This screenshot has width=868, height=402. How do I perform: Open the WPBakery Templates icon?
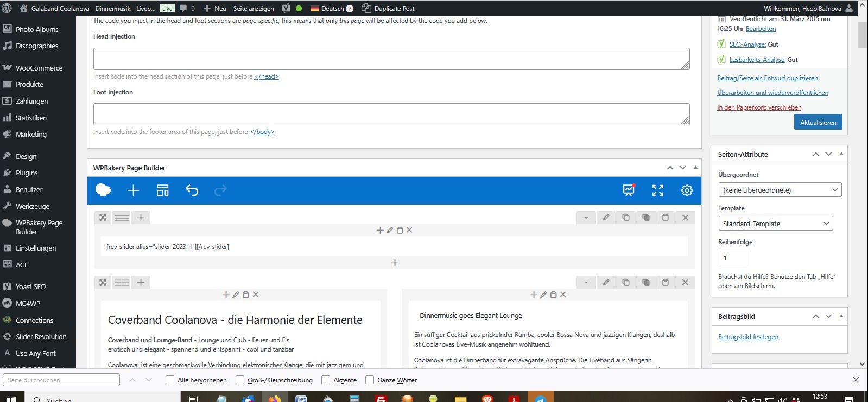click(x=162, y=190)
